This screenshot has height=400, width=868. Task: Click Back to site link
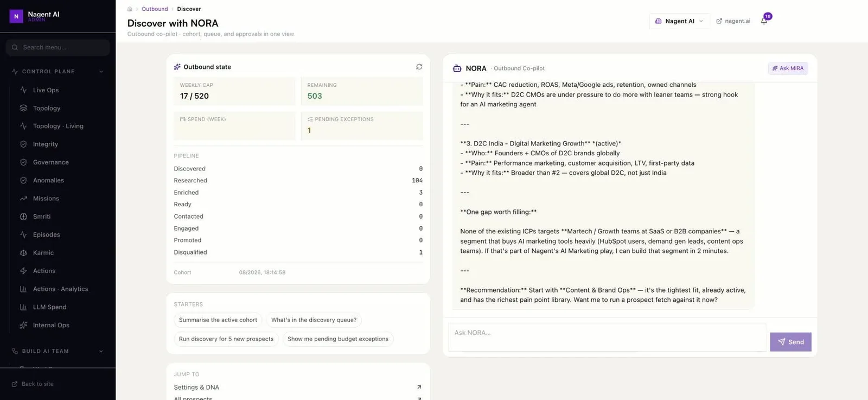point(33,384)
